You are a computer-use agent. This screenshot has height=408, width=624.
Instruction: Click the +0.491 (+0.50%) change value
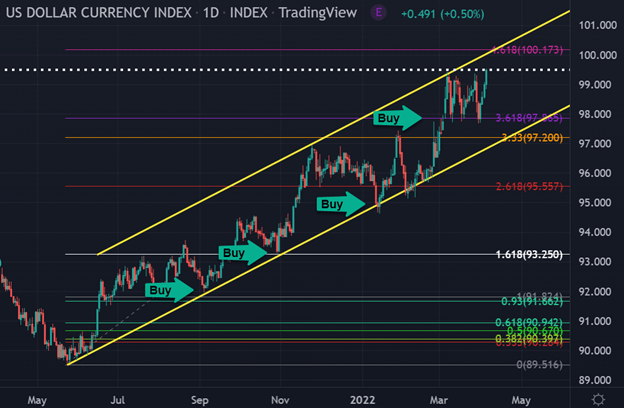(x=443, y=14)
